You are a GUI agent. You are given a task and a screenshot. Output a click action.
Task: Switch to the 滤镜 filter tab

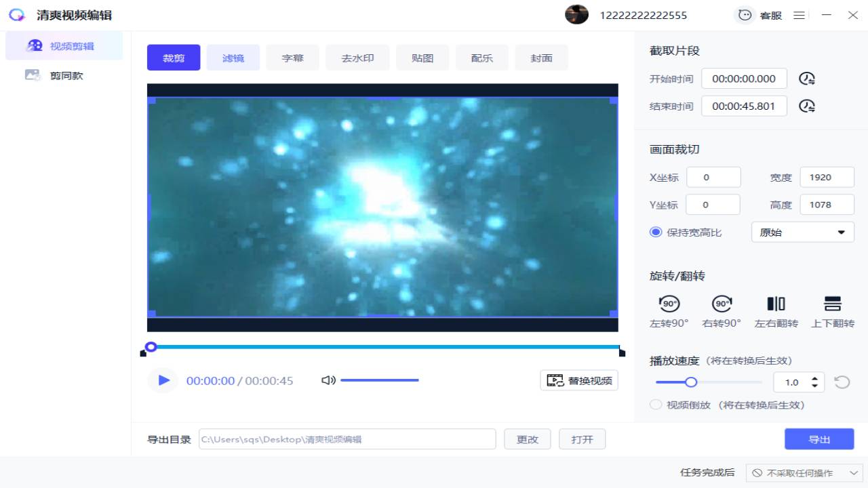pyautogui.click(x=233, y=58)
